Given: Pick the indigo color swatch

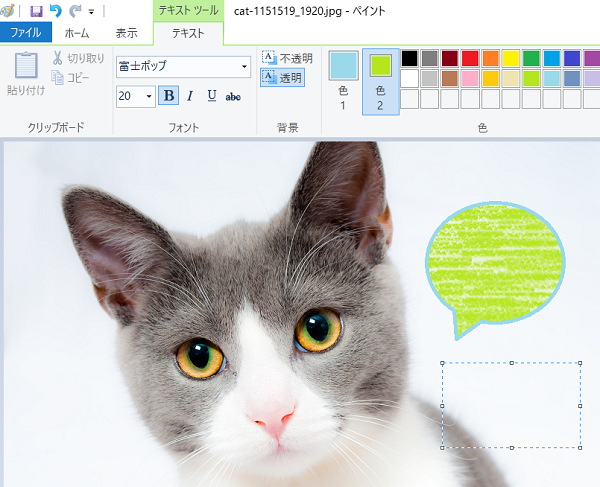Looking at the screenshot, I should click(572, 59).
